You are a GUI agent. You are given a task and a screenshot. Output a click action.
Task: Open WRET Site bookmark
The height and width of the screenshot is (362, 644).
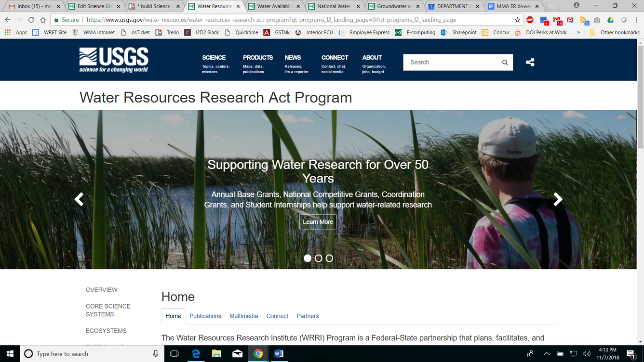pos(50,32)
